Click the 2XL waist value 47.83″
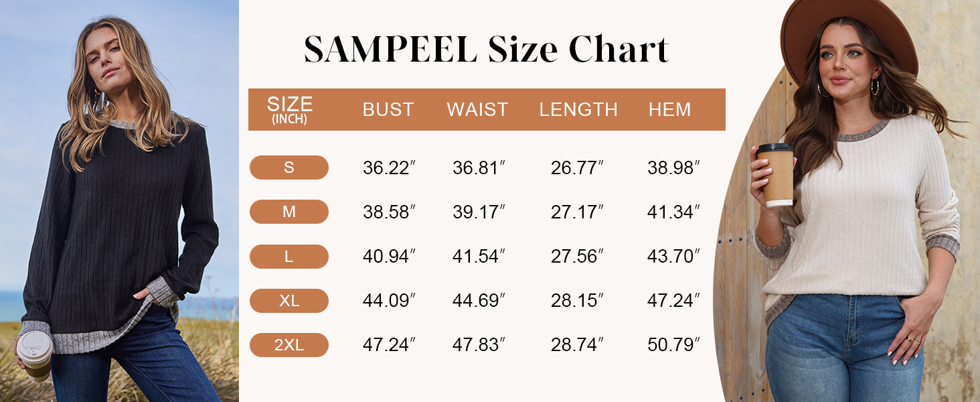 point(479,345)
